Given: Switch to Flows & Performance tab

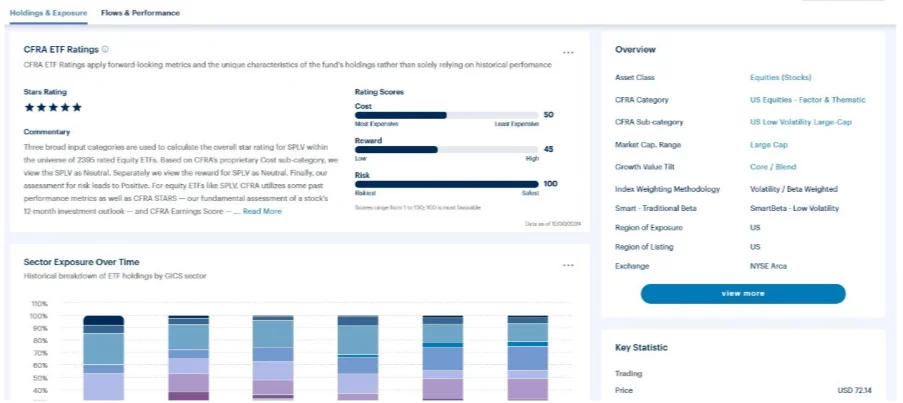Looking at the screenshot, I should coord(141,13).
